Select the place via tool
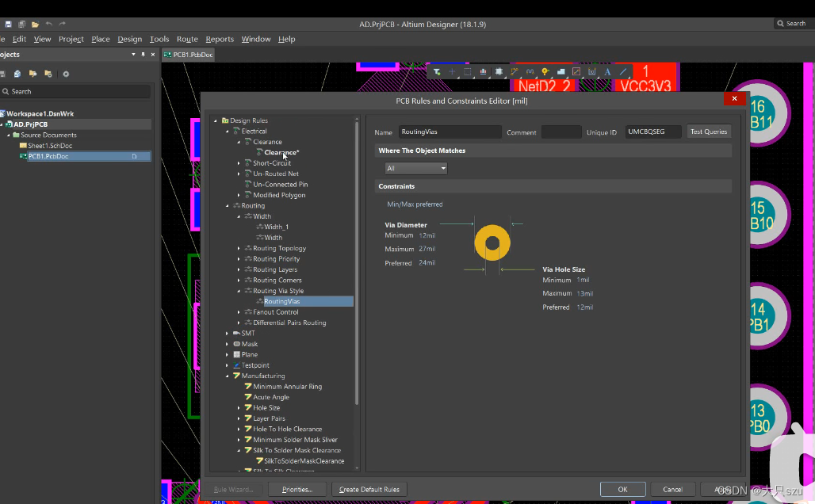 pyautogui.click(x=545, y=71)
